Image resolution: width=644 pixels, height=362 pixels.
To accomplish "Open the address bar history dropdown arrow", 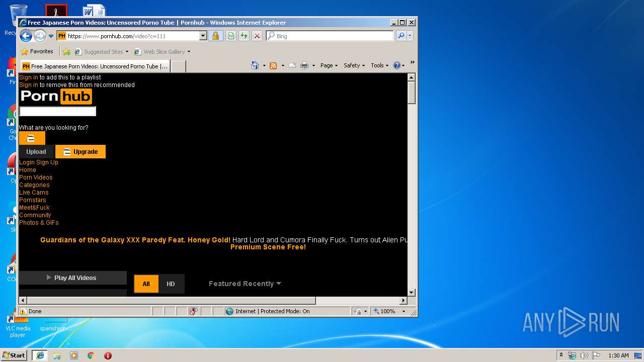I will pos(203,36).
